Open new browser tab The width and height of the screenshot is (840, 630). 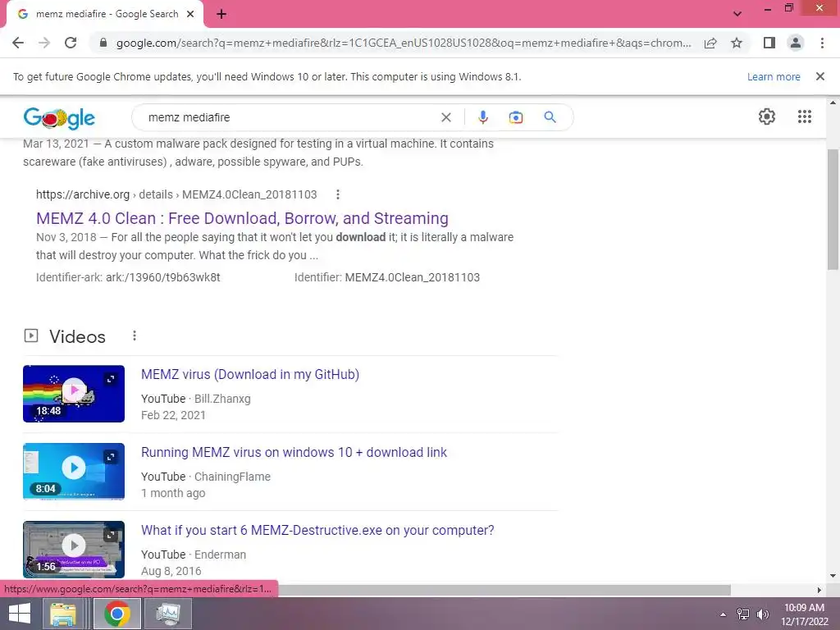point(221,14)
